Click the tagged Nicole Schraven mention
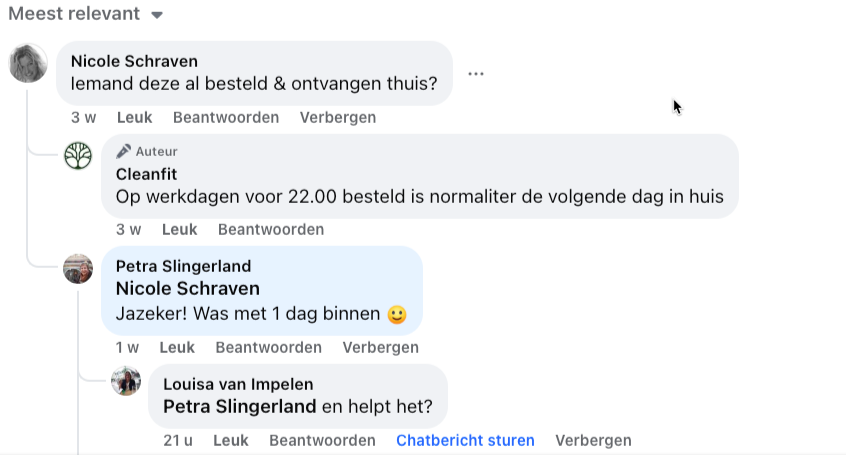 point(188,289)
